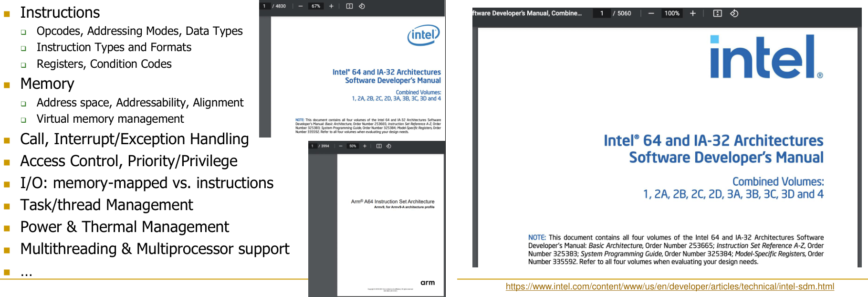The image size is (868, 297).
Task: Zoom in on the 5060-page Intel manual
Action: tap(693, 13)
